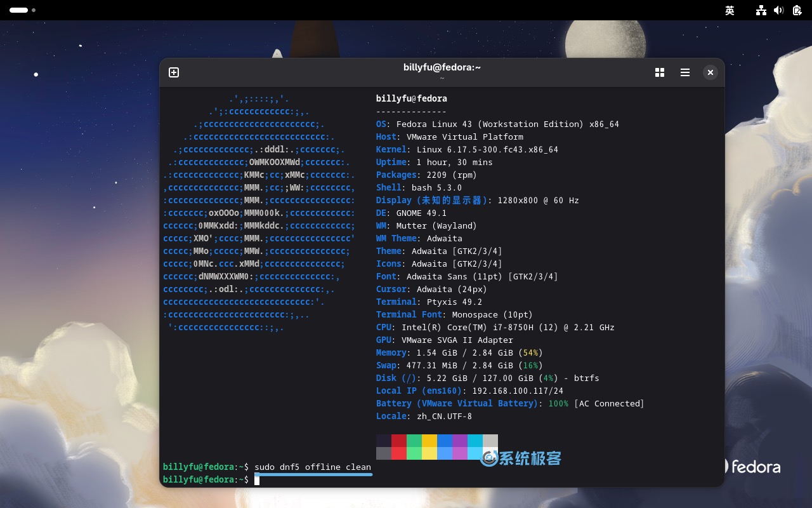Open the network status icon

point(761,10)
